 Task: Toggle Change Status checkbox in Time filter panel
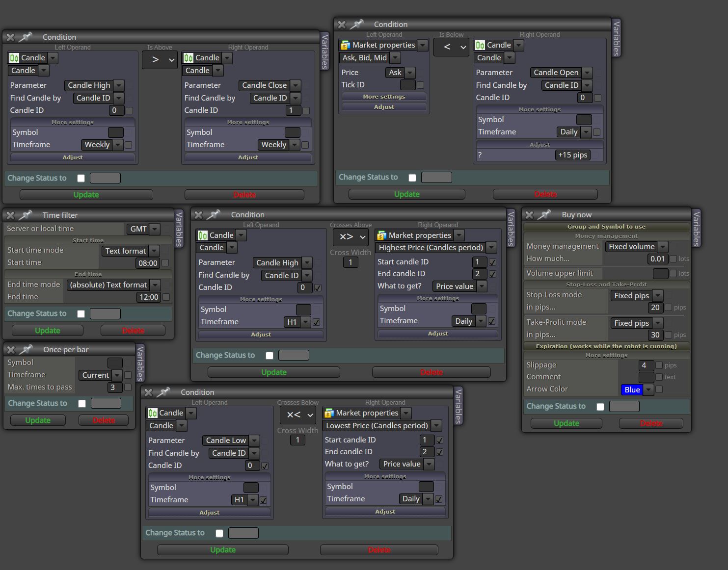[x=81, y=314]
